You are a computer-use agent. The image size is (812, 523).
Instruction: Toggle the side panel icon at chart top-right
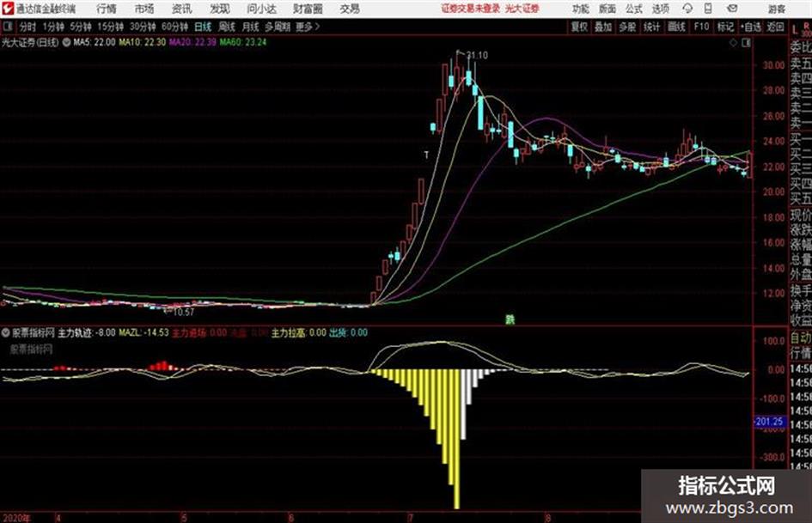pos(746,43)
